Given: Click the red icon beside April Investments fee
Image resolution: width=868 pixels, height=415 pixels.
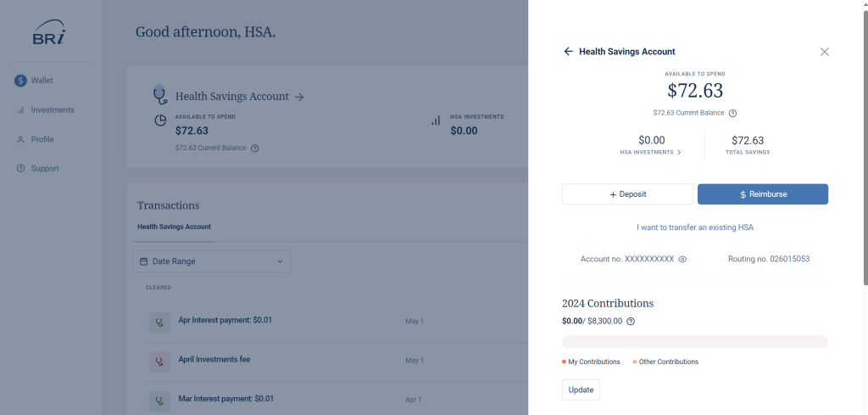Looking at the screenshot, I should (159, 362).
